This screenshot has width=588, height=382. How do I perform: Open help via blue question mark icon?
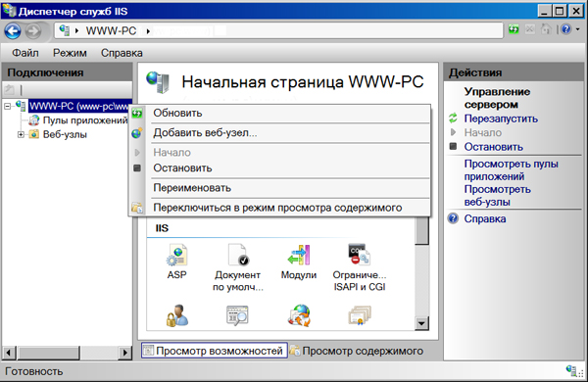(566, 29)
